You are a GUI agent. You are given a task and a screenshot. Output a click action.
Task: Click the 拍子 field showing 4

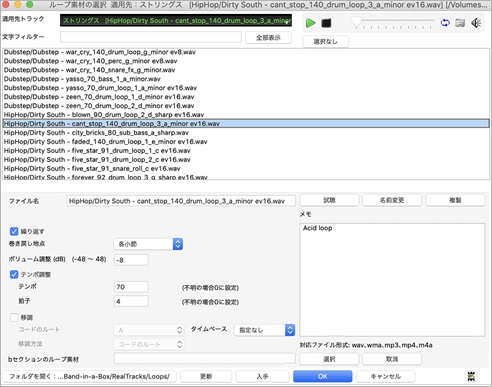[131, 301]
